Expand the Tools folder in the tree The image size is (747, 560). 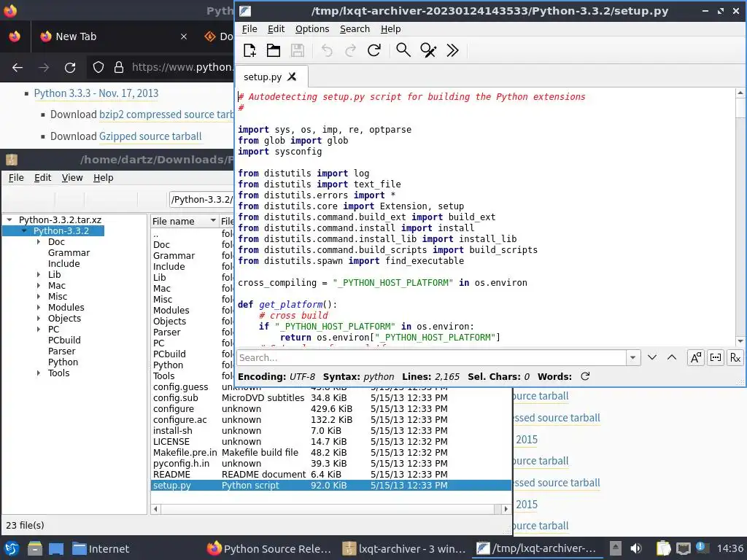(39, 373)
